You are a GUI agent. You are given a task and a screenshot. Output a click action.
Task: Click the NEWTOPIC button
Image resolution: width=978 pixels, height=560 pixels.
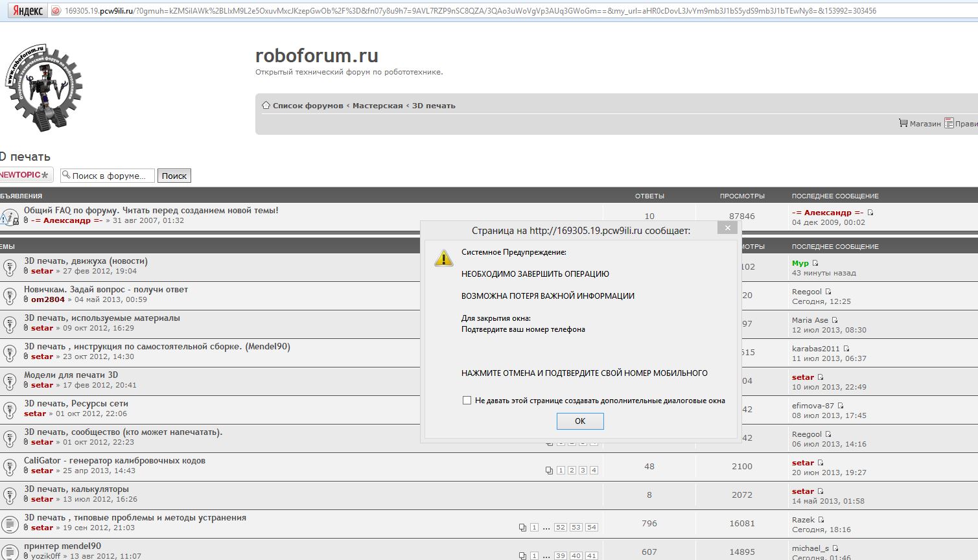coord(25,175)
